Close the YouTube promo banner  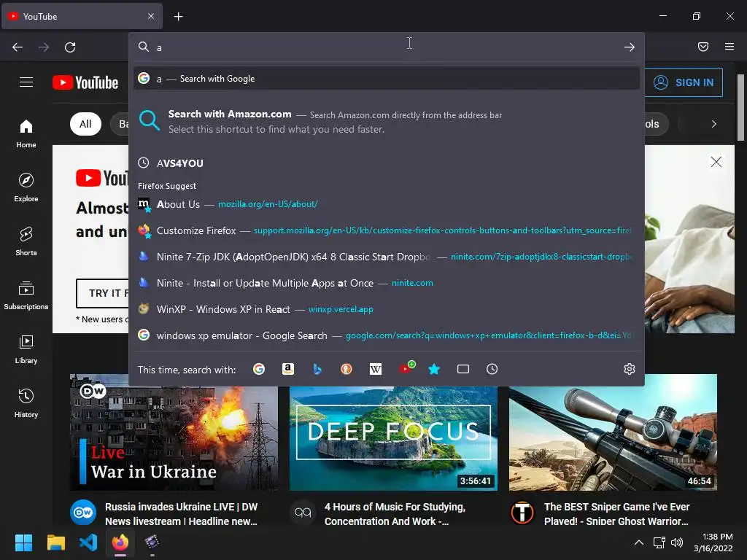pos(716,162)
